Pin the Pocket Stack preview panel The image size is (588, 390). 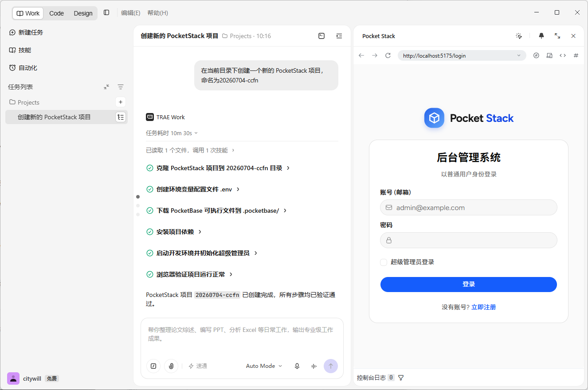(x=541, y=36)
